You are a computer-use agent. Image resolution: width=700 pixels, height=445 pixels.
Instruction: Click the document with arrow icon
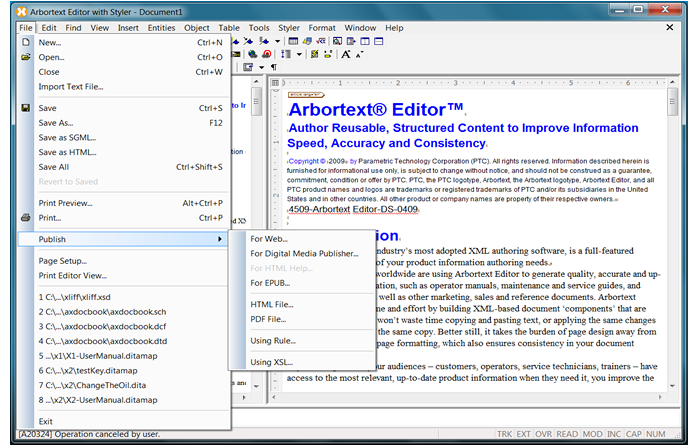[x=351, y=42]
